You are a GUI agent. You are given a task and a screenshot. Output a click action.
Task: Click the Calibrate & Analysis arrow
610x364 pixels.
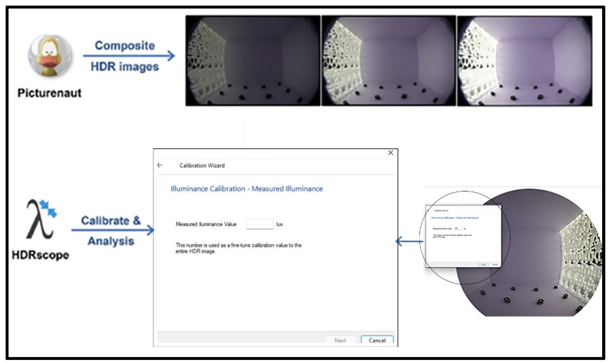click(x=113, y=230)
